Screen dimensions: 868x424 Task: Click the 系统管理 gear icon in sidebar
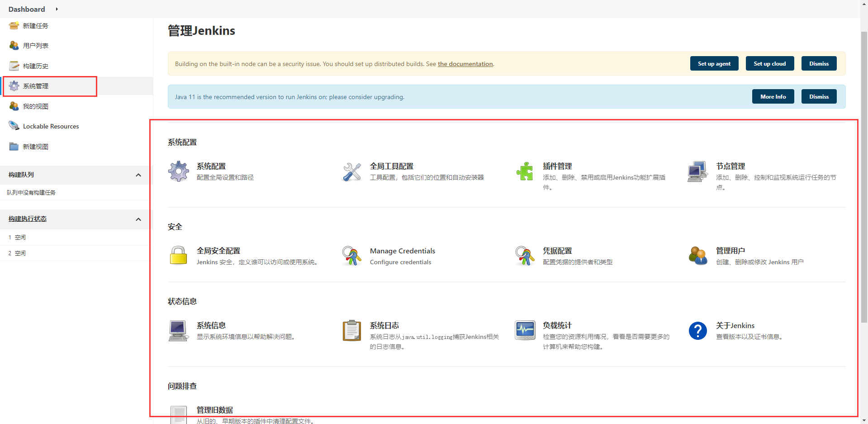(14, 86)
